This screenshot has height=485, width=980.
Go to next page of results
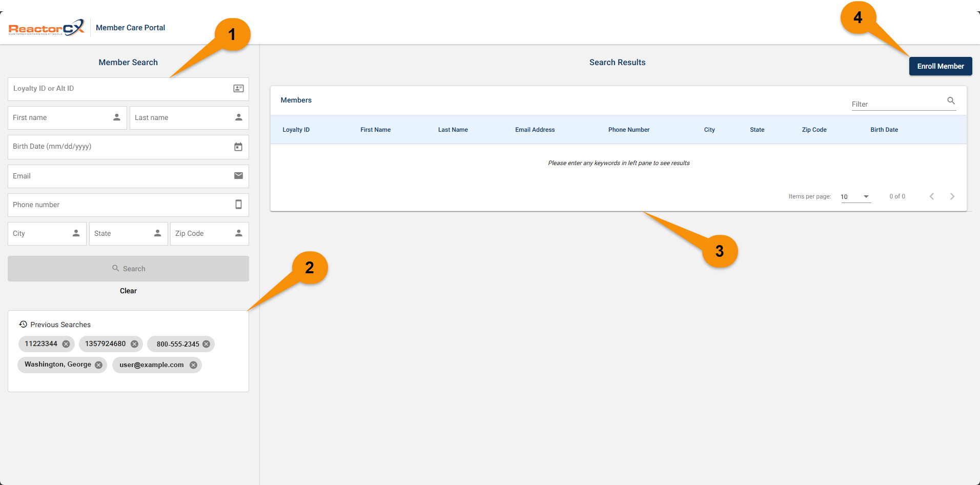point(952,197)
